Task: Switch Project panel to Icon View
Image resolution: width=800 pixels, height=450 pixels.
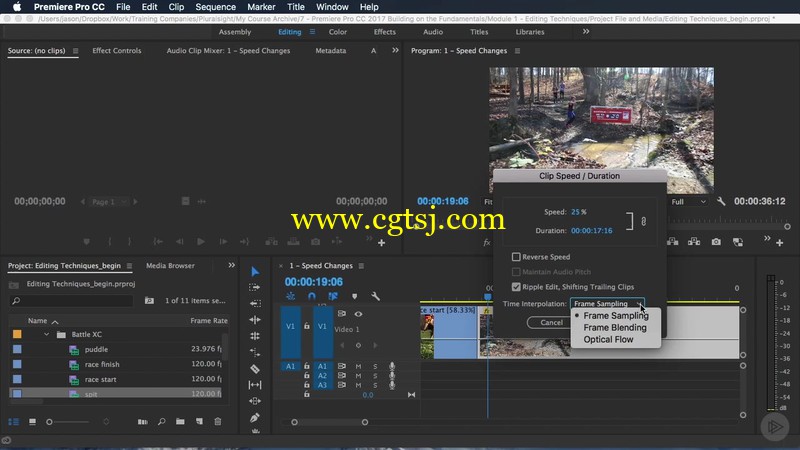Action: [x=32, y=421]
